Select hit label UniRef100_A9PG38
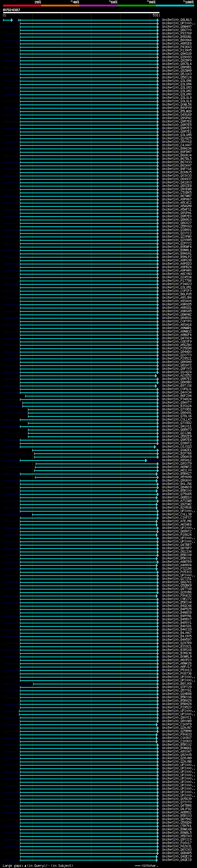Screen dimensions: 197x868 coord(177,260)
